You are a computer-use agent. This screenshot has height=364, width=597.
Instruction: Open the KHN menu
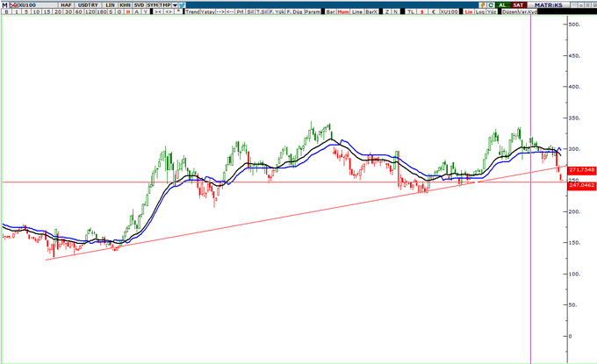[x=126, y=5]
